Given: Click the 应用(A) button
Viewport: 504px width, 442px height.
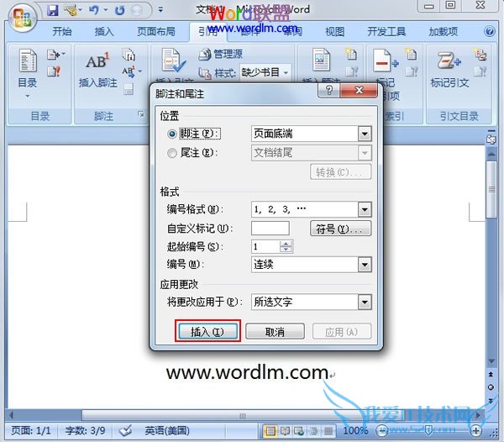Looking at the screenshot, I should 341,331.
